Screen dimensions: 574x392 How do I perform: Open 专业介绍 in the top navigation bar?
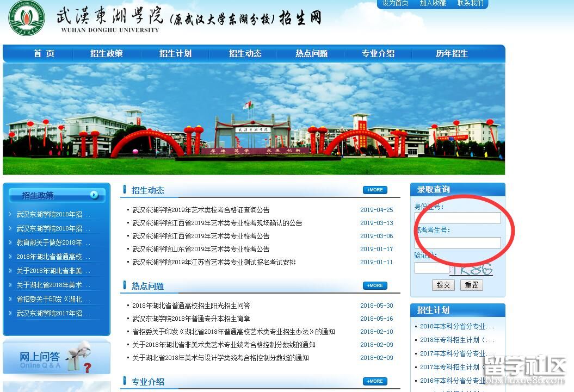(x=378, y=53)
